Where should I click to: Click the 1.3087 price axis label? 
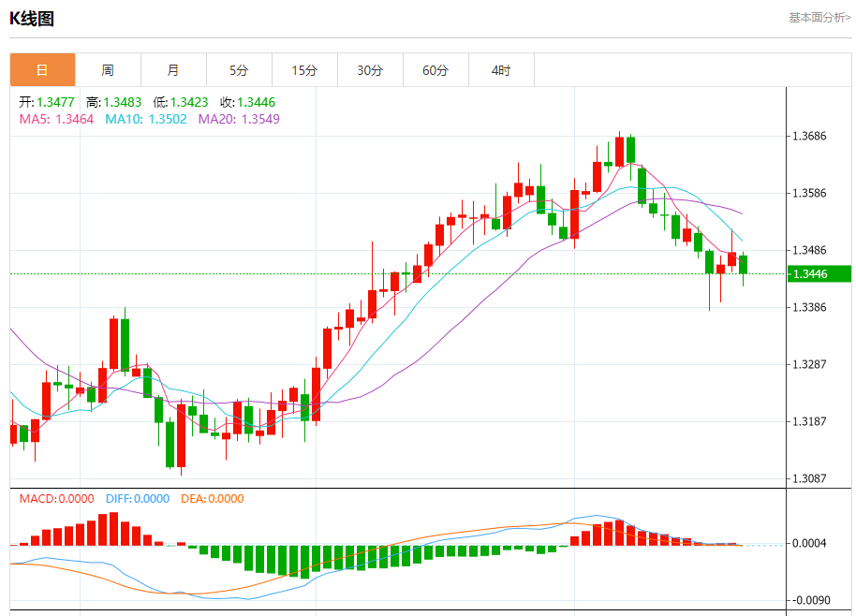tap(809, 478)
